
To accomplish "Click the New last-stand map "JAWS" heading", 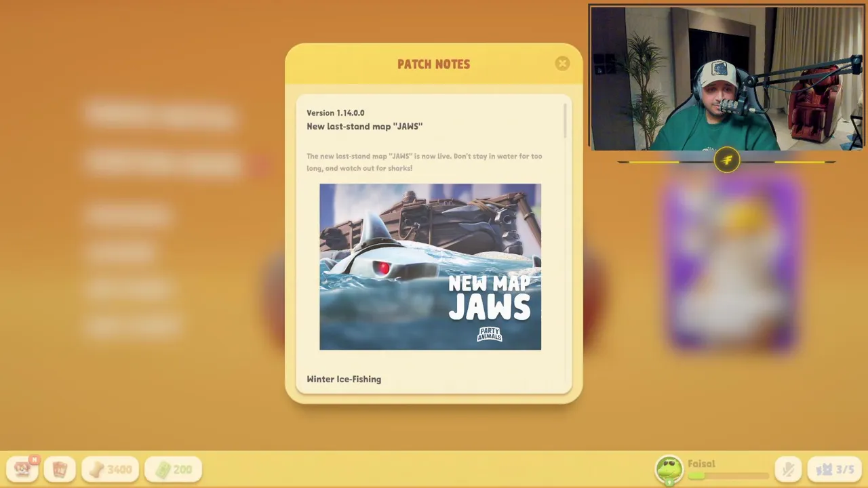I will click(x=365, y=127).
